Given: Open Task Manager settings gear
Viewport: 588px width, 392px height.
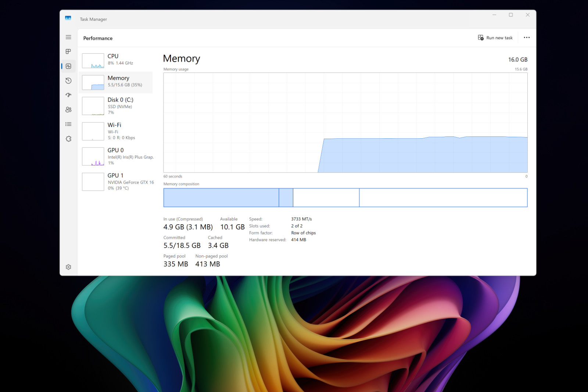Looking at the screenshot, I should 68,267.
